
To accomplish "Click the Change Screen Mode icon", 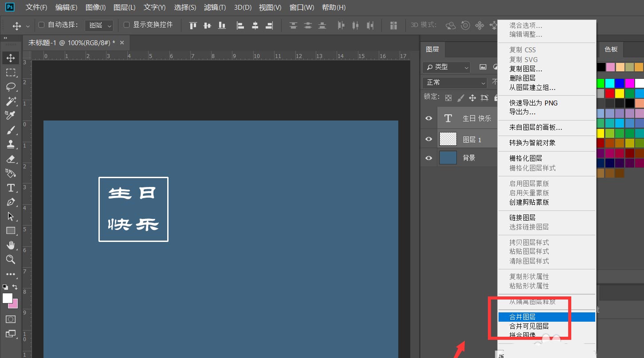I will tap(11, 334).
